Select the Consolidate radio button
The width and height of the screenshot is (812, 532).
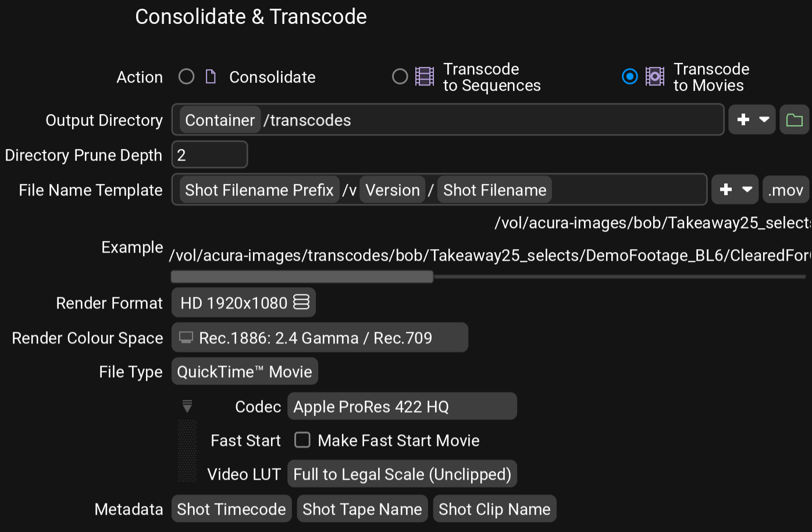(186, 77)
